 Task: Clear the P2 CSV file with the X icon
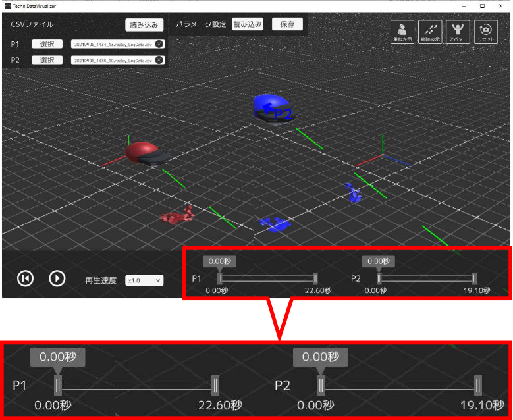[159, 60]
